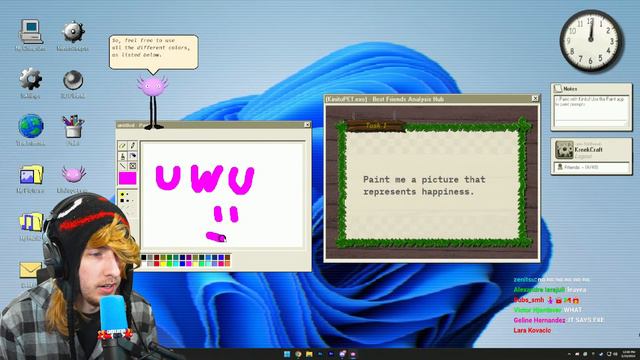Viewport: 640px width, 360px height.
Task: Click the Paint drawing canvas
Action: pos(222,195)
